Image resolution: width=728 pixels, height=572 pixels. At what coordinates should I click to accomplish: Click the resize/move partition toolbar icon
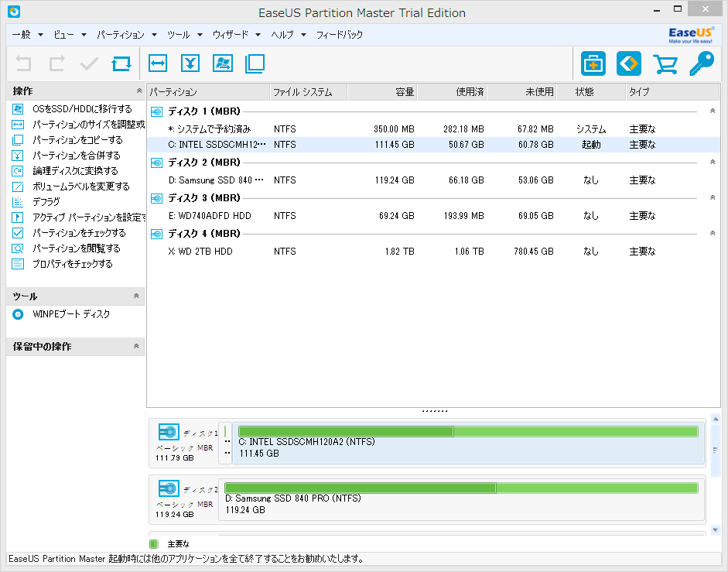point(158,63)
